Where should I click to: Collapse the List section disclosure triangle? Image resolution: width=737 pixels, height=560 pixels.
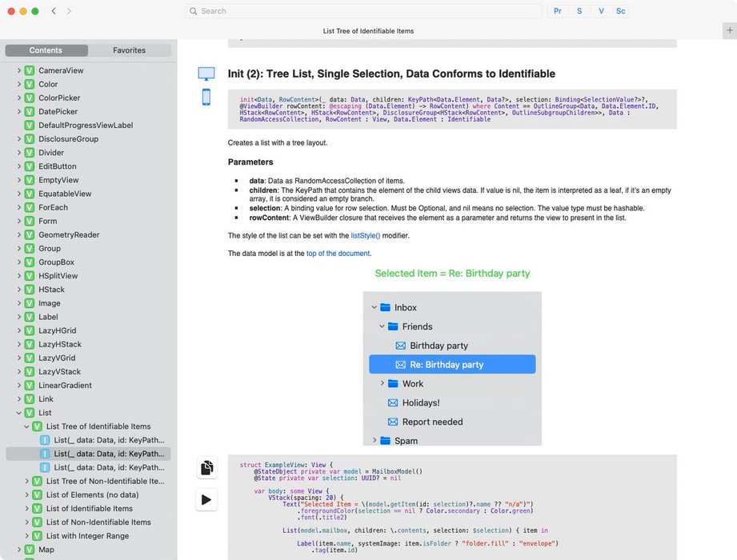[18, 412]
